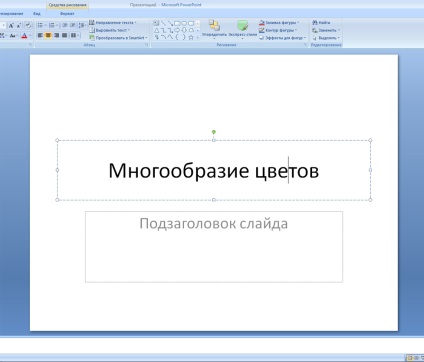Open the Выровнять текст dropdown

pyautogui.click(x=110, y=30)
